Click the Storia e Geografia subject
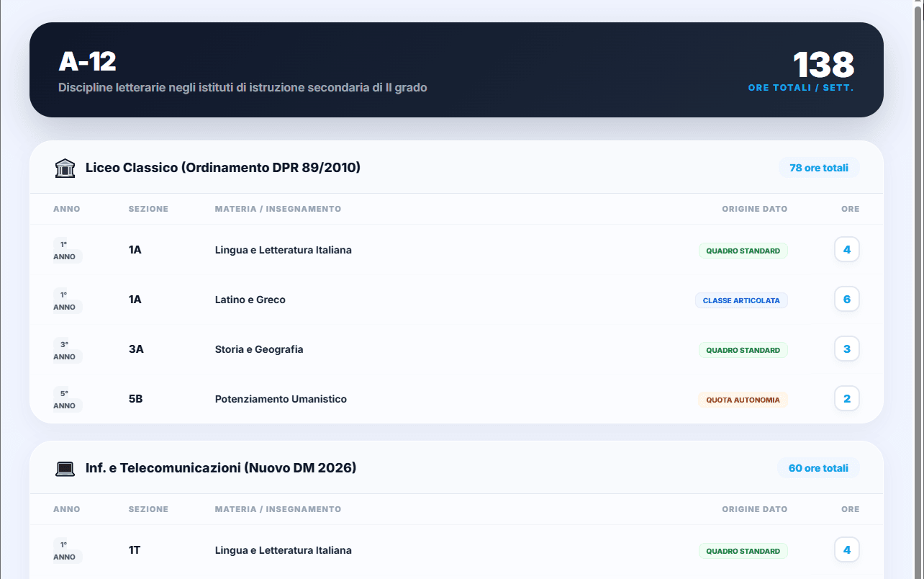The width and height of the screenshot is (924, 579). (x=259, y=349)
